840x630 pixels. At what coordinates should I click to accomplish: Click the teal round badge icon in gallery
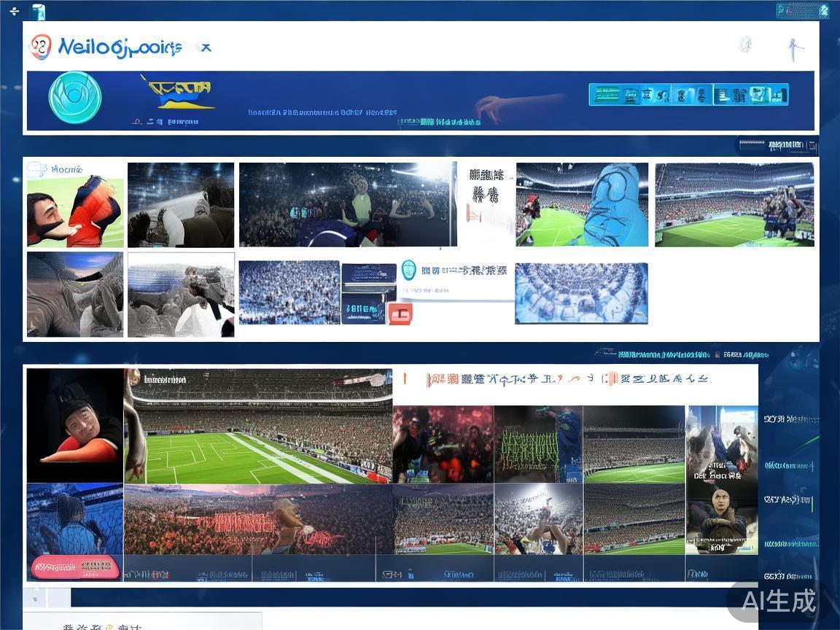coord(409,270)
